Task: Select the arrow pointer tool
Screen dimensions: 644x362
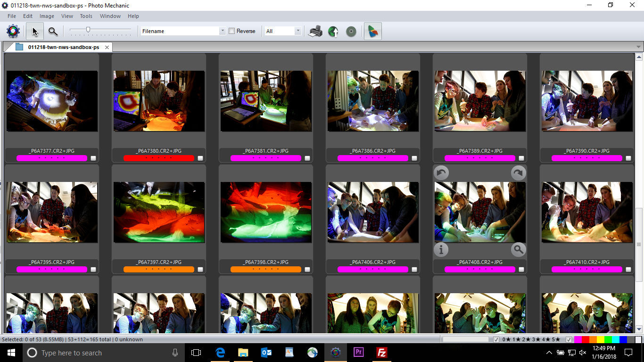Action: point(35,31)
